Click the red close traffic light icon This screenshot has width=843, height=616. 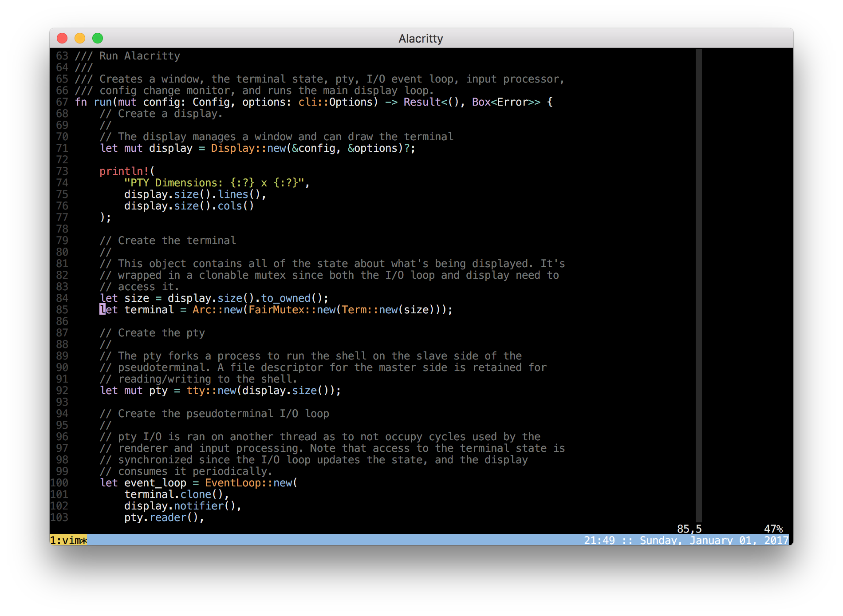[x=62, y=39]
